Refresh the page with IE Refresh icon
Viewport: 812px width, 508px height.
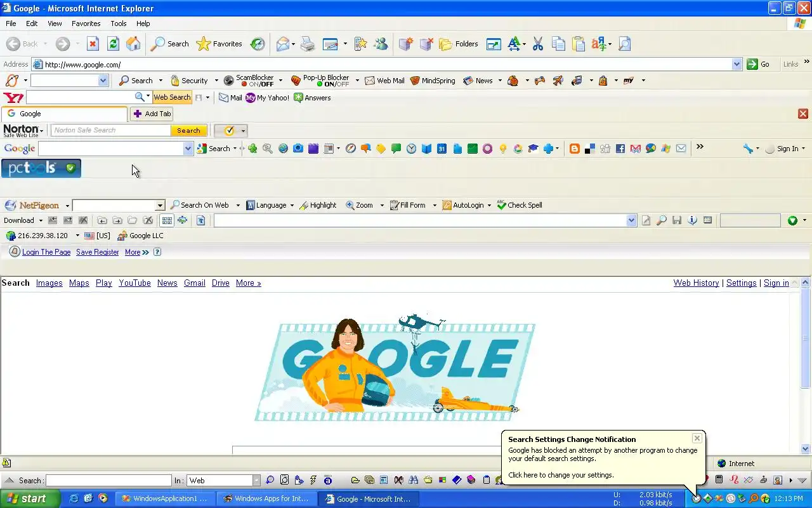(113, 44)
